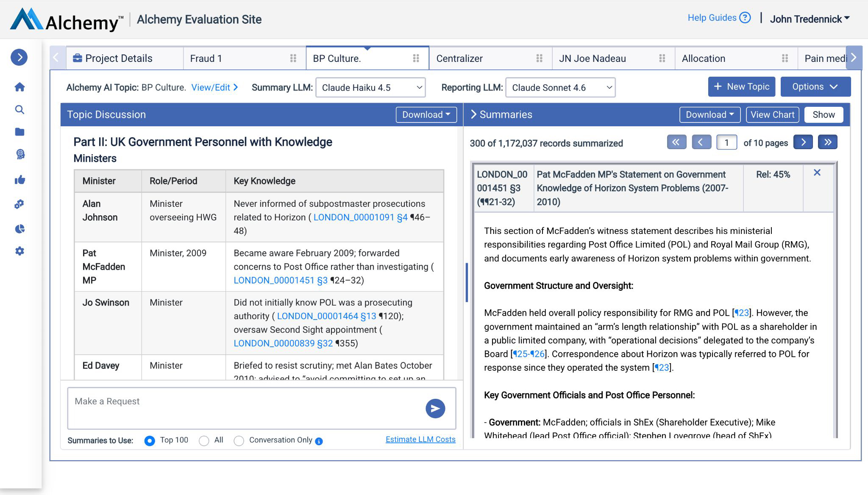
Task: Click the AI head sidebar icon
Action: point(20,154)
